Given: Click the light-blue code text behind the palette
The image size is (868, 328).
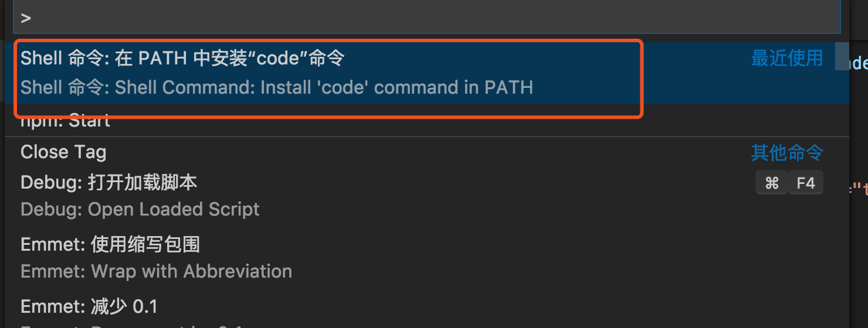Looking at the screenshot, I should (x=859, y=62).
